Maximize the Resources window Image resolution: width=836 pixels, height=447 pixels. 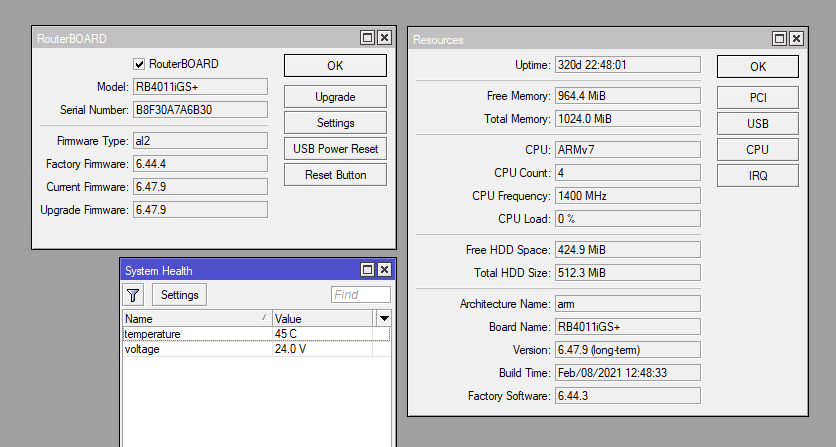779,38
